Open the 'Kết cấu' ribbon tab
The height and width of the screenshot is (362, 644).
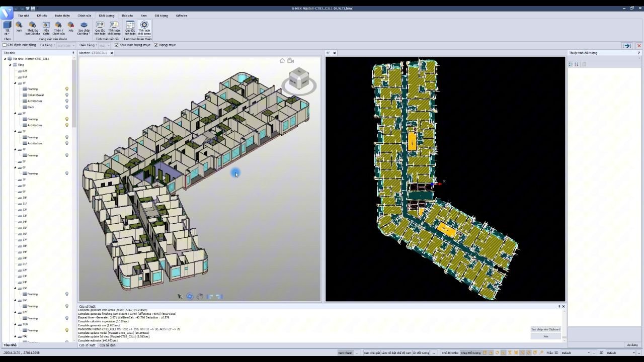coord(42,16)
